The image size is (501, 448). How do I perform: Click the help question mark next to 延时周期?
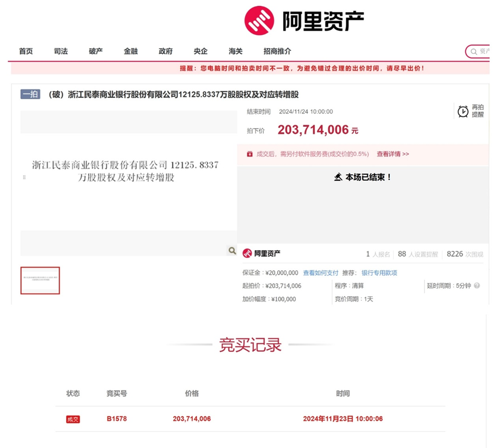click(477, 286)
